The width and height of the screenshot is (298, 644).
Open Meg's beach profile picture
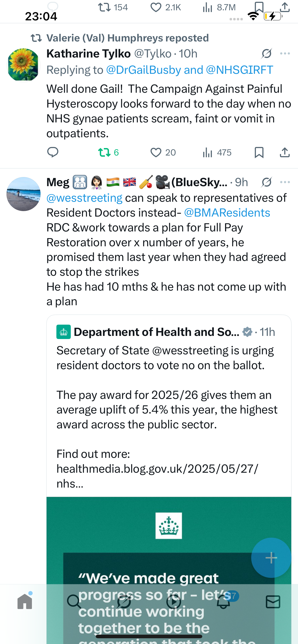(24, 194)
